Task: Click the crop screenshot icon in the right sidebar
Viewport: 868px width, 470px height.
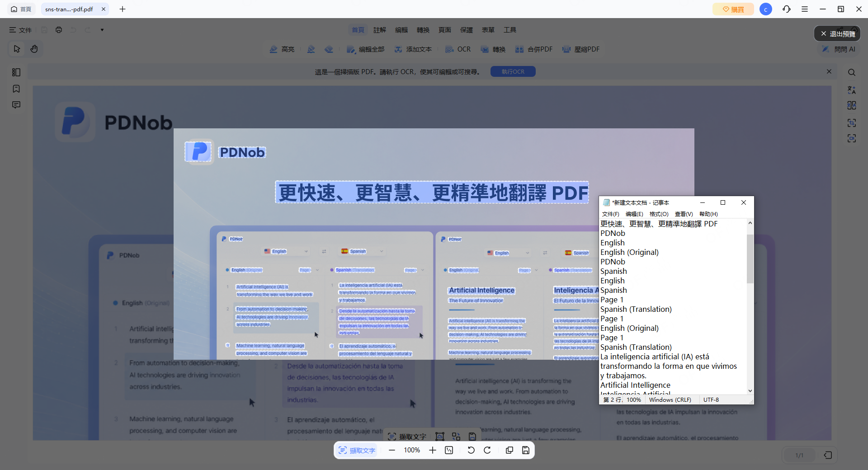Action: [x=852, y=123]
